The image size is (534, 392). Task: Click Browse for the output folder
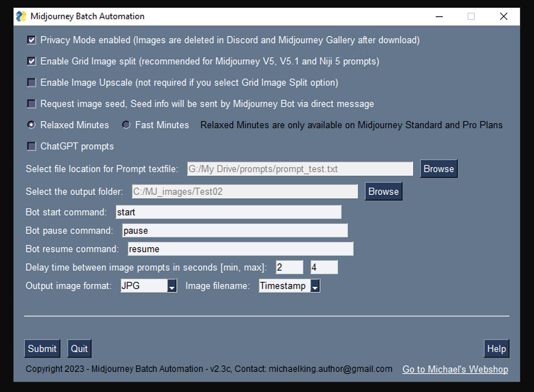coord(384,191)
